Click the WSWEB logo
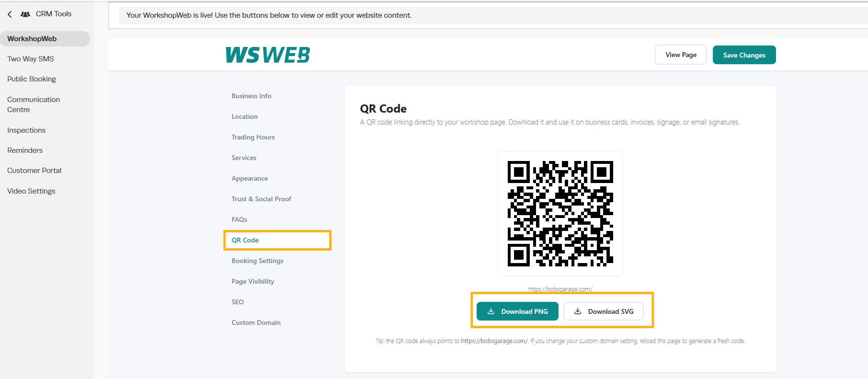 [x=268, y=55]
